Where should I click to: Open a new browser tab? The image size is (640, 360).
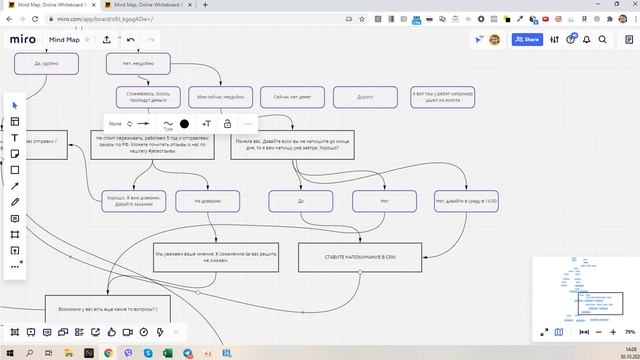(205, 5)
